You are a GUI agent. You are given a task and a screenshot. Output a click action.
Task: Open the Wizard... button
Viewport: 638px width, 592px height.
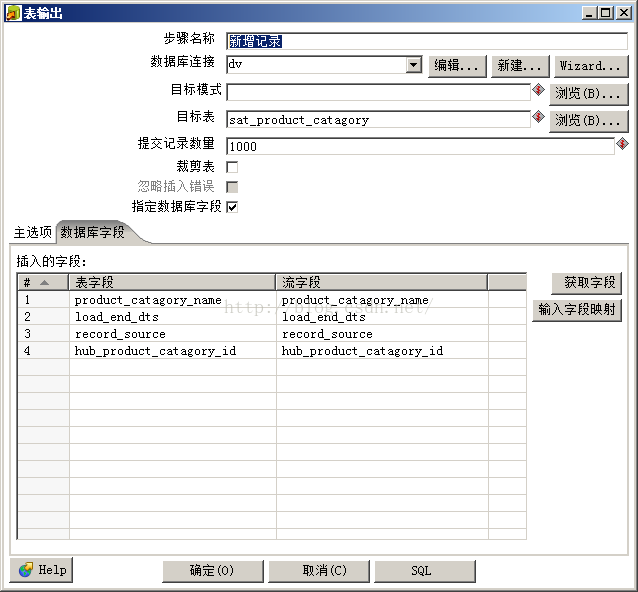click(591, 66)
